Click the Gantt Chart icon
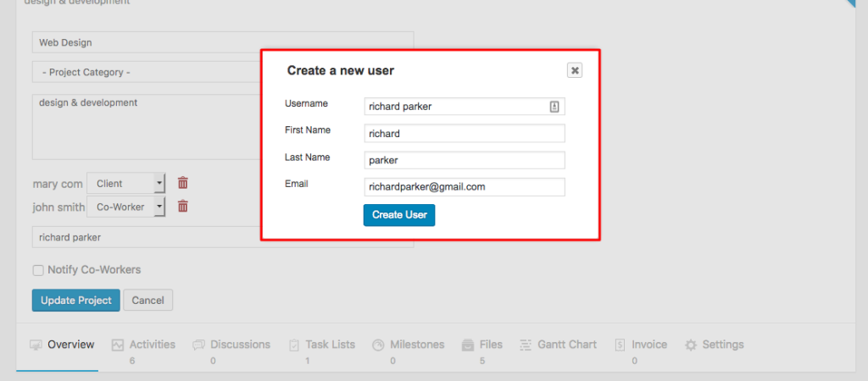This screenshot has width=868, height=381. coord(526,345)
